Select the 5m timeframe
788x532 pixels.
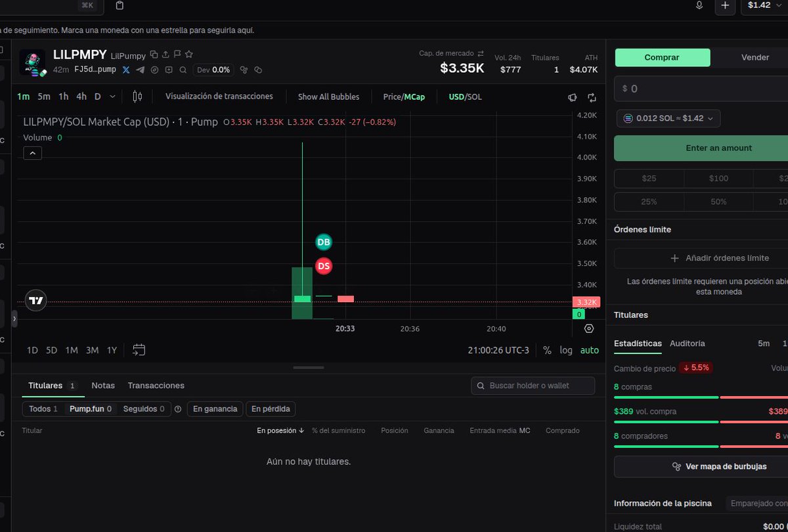coord(43,97)
